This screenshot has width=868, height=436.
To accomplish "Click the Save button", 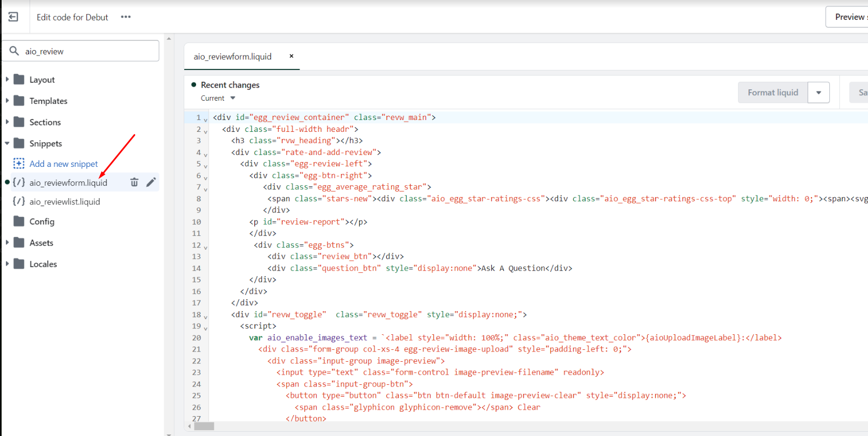I will (x=859, y=93).
